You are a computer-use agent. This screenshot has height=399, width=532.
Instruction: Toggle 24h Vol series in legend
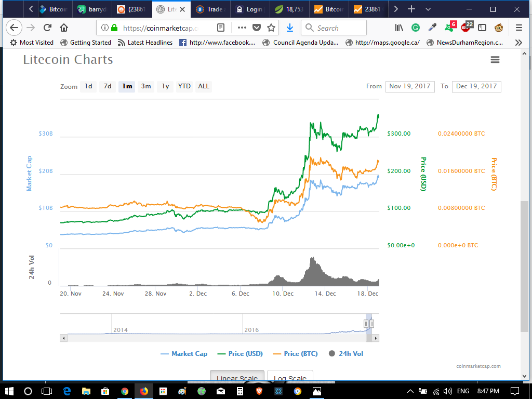[x=346, y=353]
